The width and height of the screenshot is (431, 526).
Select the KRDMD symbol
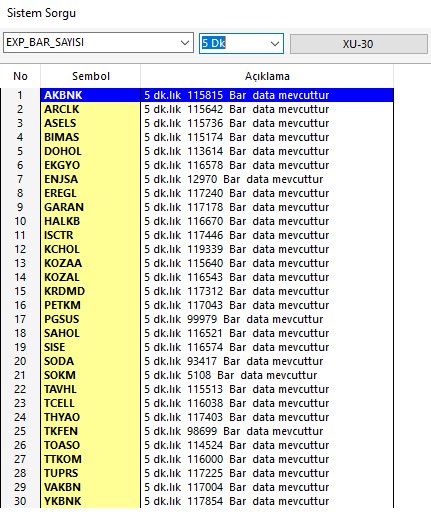[64, 291]
